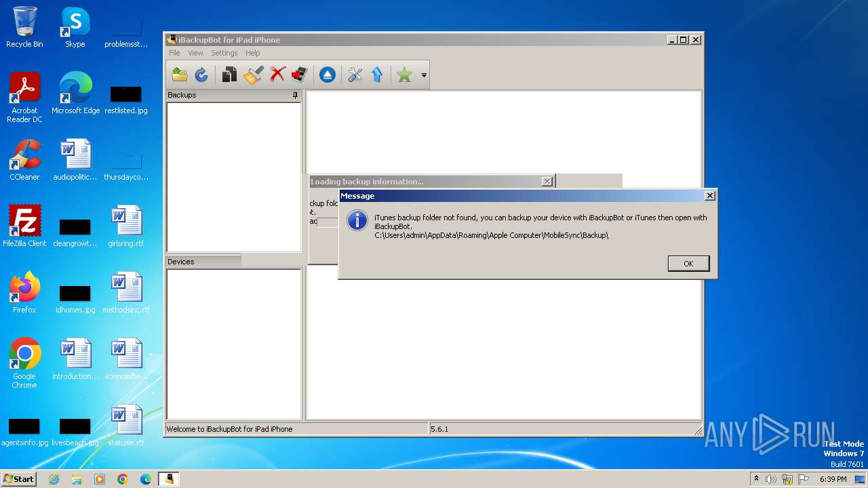Open CCleaner desktop shortcut
The height and width of the screenshot is (488, 868).
tap(24, 160)
